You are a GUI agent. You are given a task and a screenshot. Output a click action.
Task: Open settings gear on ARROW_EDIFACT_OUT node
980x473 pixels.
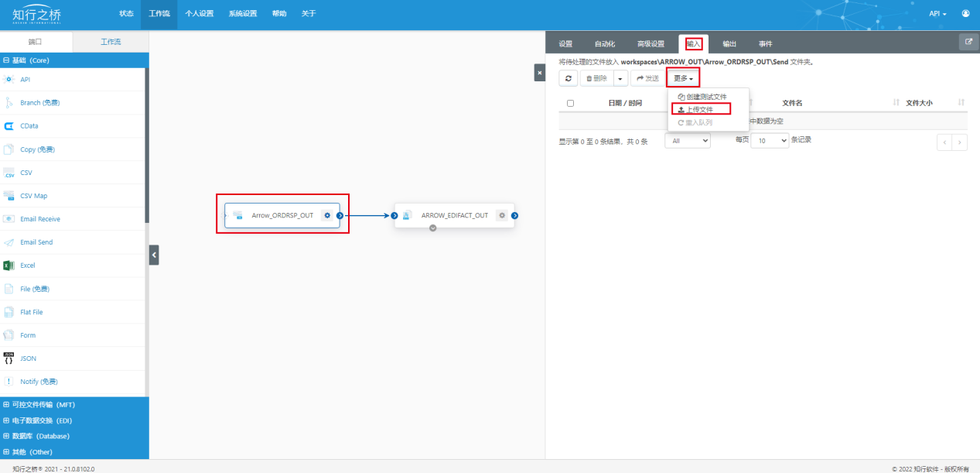pyautogui.click(x=502, y=215)
